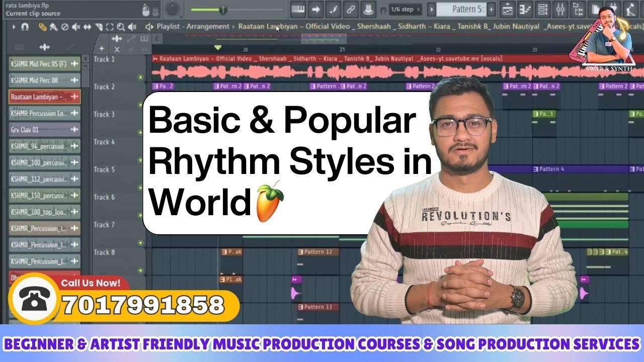Open the Pattern 5 selector
This screenshot has width=644, height=362.
461,9
